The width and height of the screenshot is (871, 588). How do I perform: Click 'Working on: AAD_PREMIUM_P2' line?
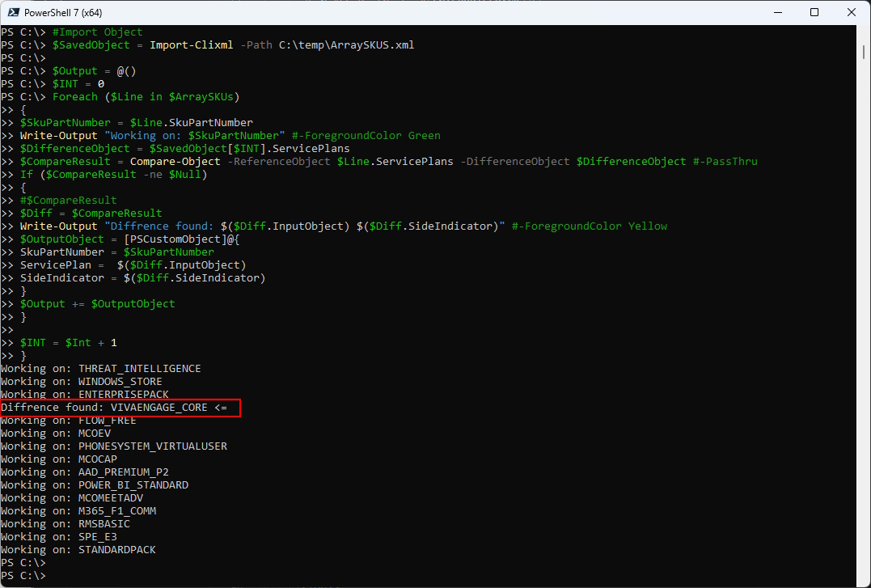(x=84, y=472)
